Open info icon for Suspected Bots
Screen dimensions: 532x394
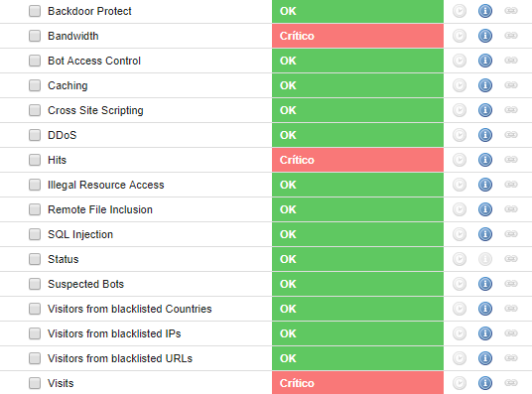coord(485,284)
